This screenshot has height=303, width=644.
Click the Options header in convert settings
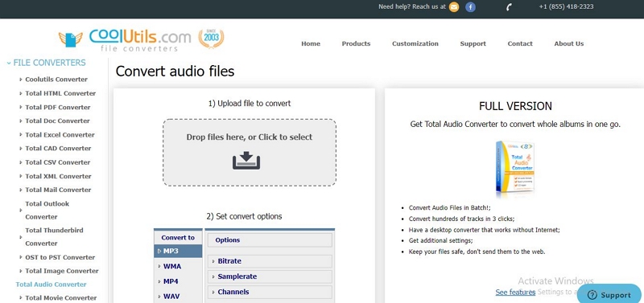click(x=270, y=240)
